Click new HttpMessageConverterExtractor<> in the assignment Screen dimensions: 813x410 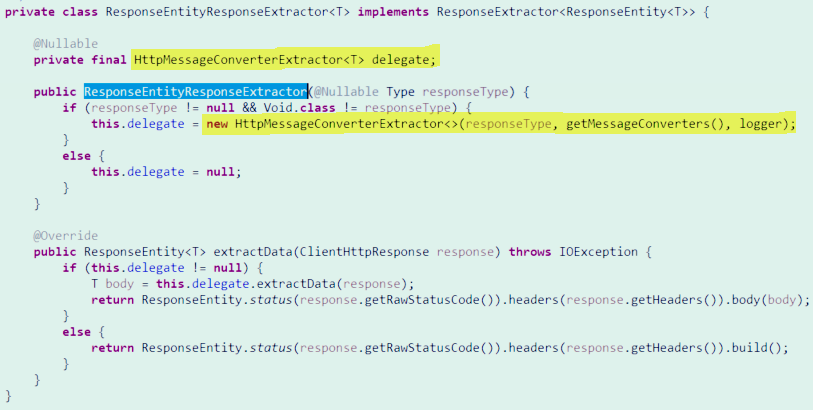pos(332,124)
